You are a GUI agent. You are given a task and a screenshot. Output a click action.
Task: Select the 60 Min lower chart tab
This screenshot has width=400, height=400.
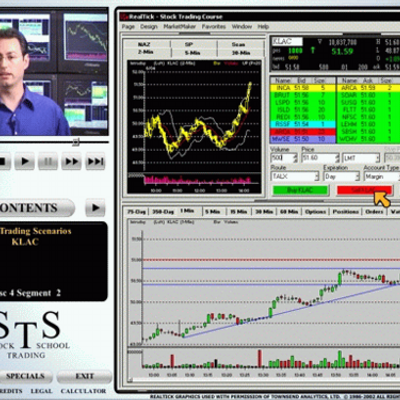coord(289,212)
